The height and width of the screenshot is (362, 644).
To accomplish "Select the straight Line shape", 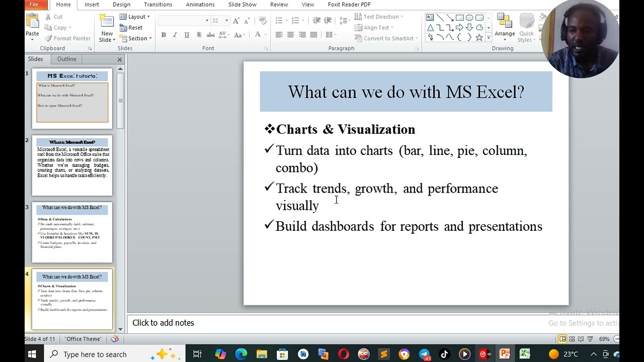I will (x=440, y=18).
